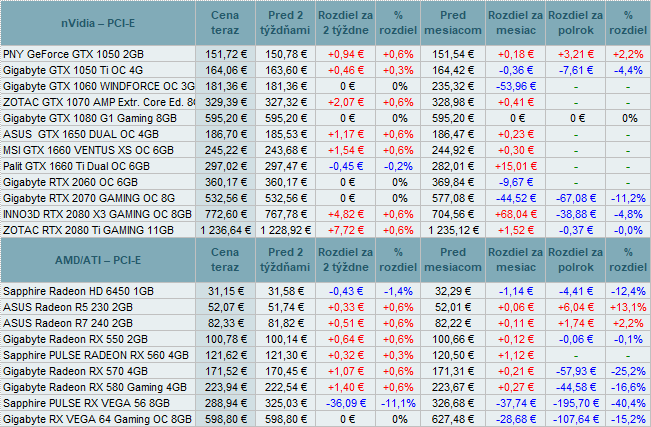
Task: Click ASUS GTX 1650 DUAL OC 4GB name
Action: click(81, 134)
